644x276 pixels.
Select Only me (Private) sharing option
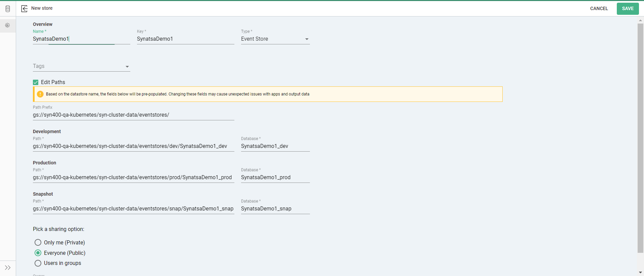[x=38, y=242]
